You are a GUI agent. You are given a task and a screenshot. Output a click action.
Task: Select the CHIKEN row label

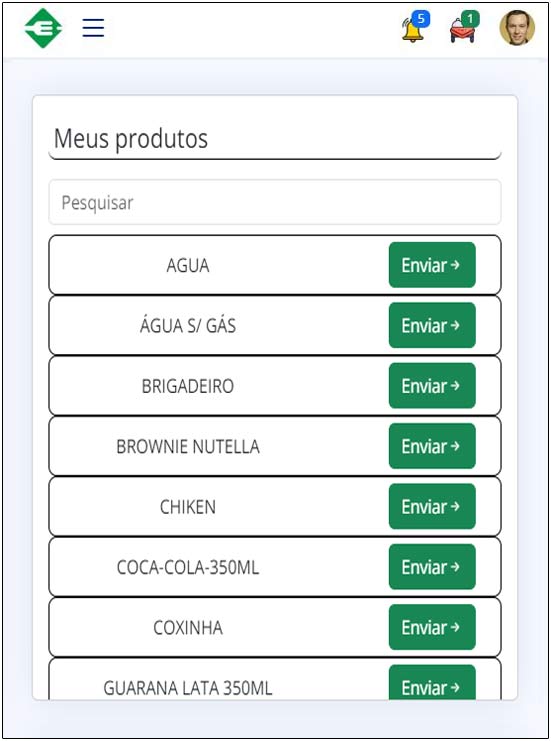188,507
